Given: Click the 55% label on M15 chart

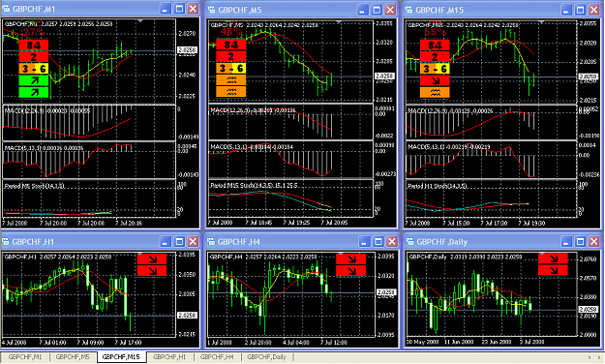Looking at the screenshot, I should click(436, 32).
